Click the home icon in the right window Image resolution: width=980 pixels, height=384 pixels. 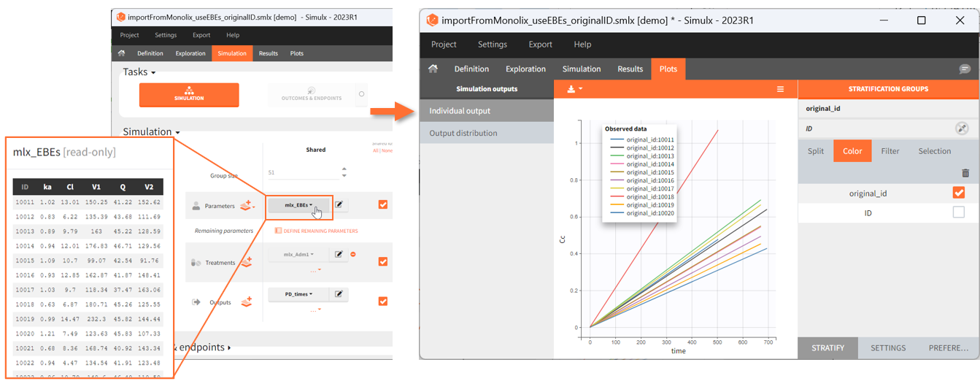tap(433, 69)
